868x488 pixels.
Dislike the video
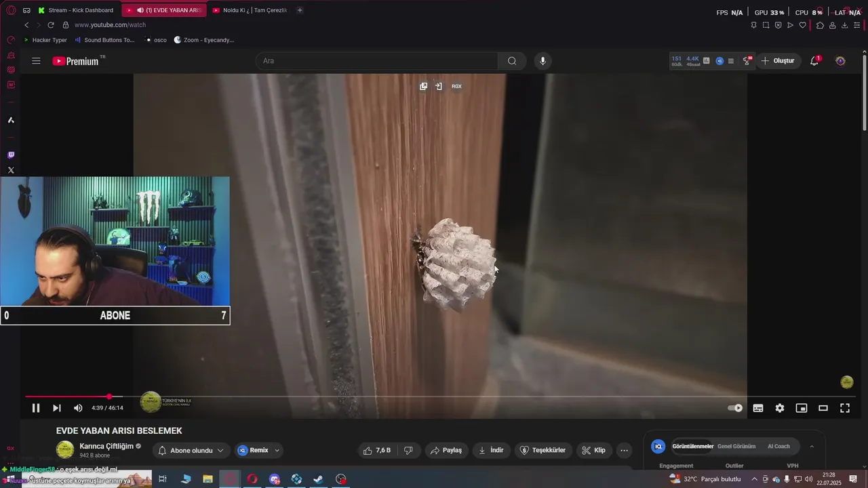(408, 450)
